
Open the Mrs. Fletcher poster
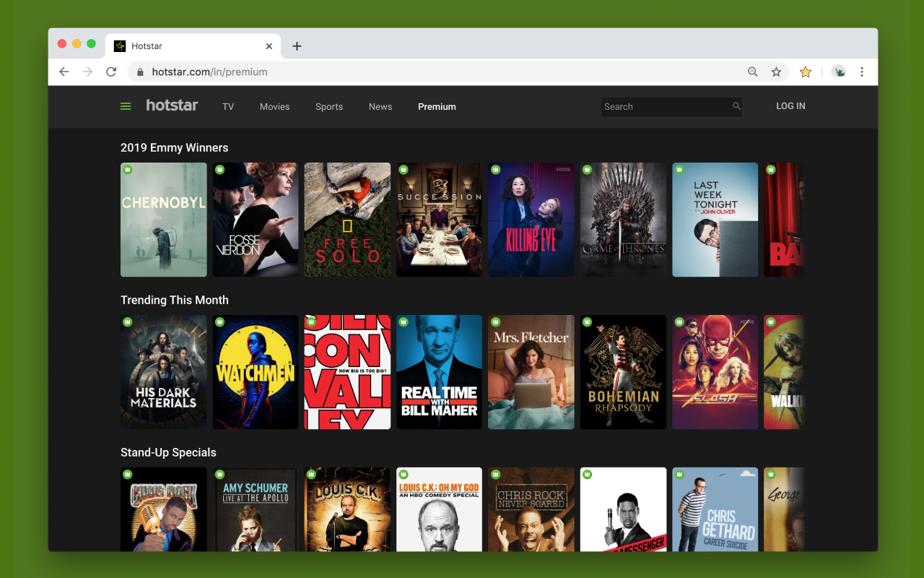coord(531,372)
